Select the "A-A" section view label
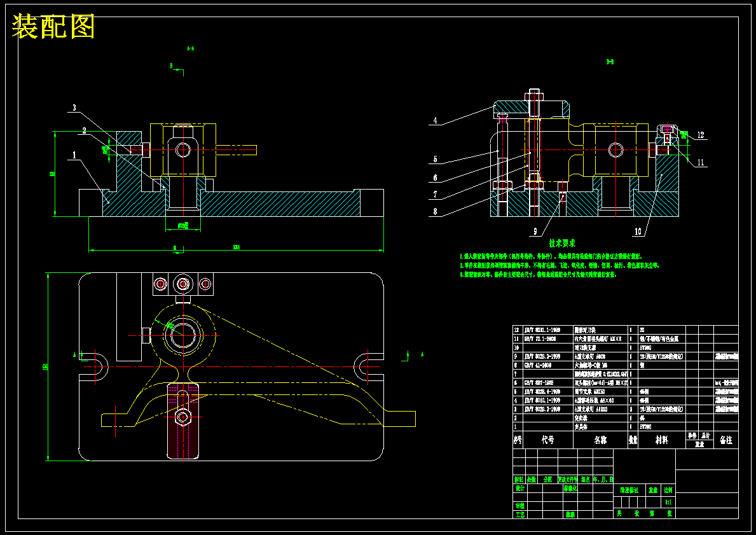The image size is (756, 535). coord(191,48)
